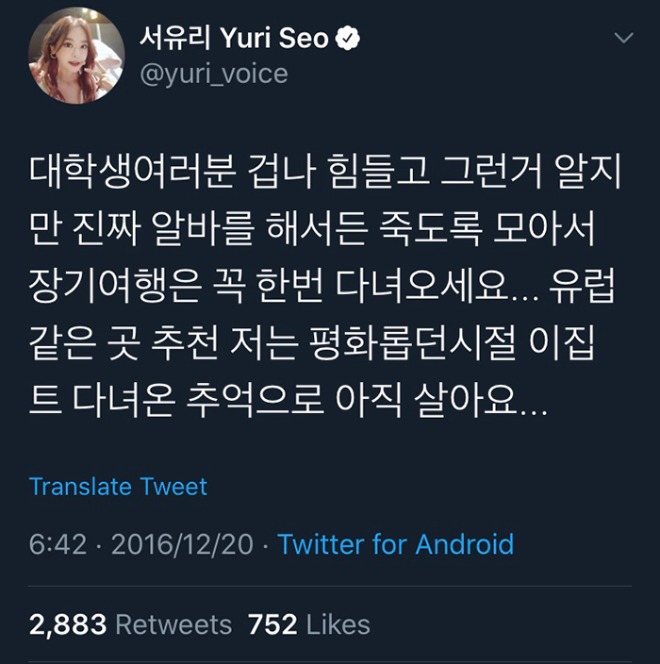This screenshot has height=664, width=660.
Task: View the 752 Likes list
Action: pos(309,625)
